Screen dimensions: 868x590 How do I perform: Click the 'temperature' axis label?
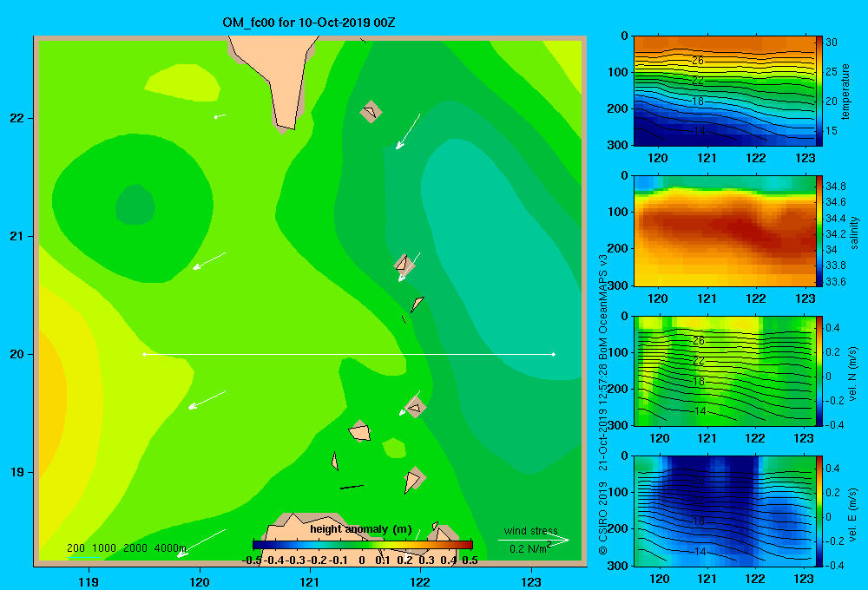[x=845, y=91]
